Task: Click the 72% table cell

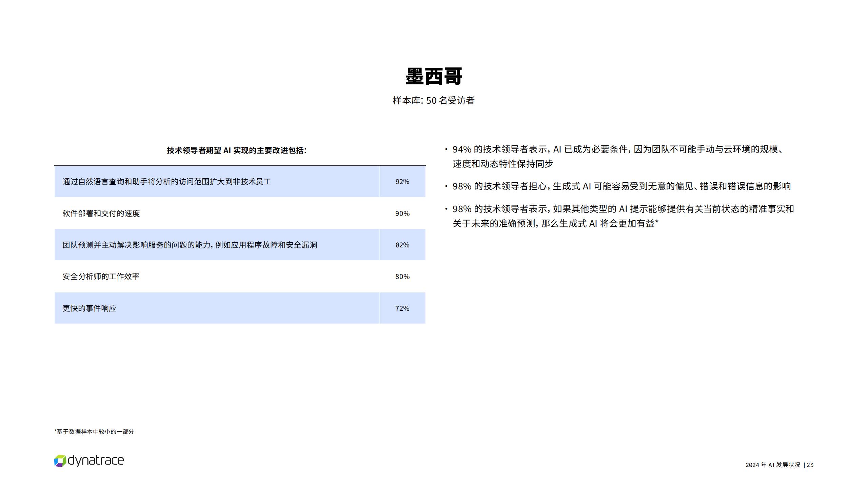Action: point(402,308)
